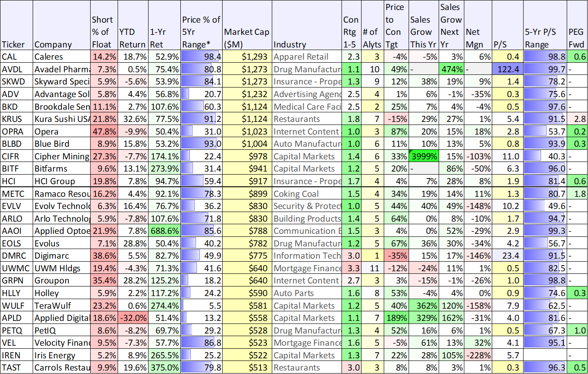This screenshot has height=374, width=588.
Task: Select APLD's -32.0% YTD return cell
Action: pyautogui.click(x=133, y=318)
